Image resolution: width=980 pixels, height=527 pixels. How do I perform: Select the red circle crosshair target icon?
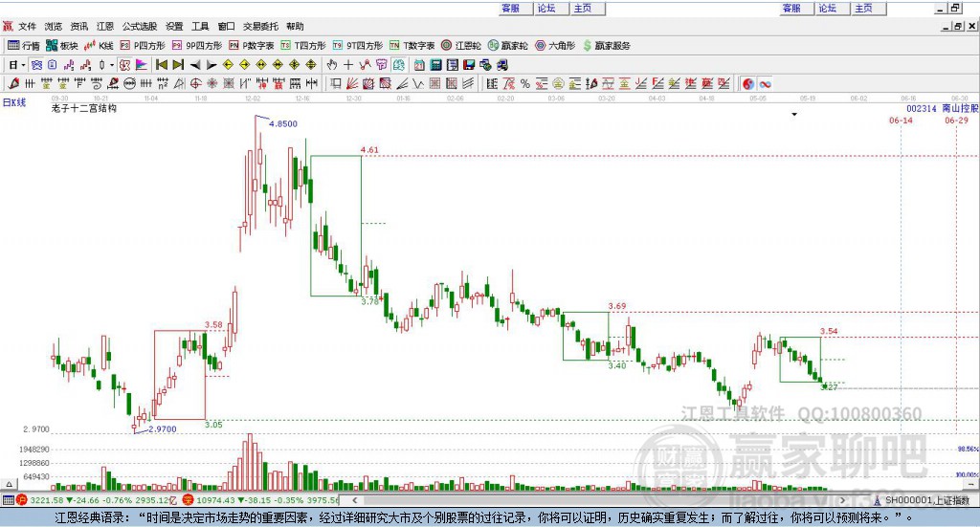pyautogui.click(x=195, y=83)
